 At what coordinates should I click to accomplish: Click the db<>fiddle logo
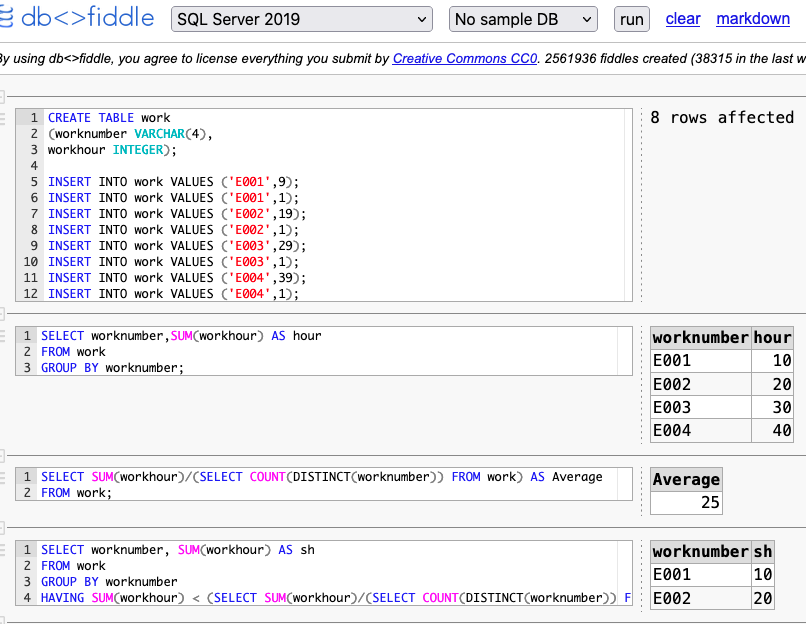pyautogui.click(x=77, y=17)
